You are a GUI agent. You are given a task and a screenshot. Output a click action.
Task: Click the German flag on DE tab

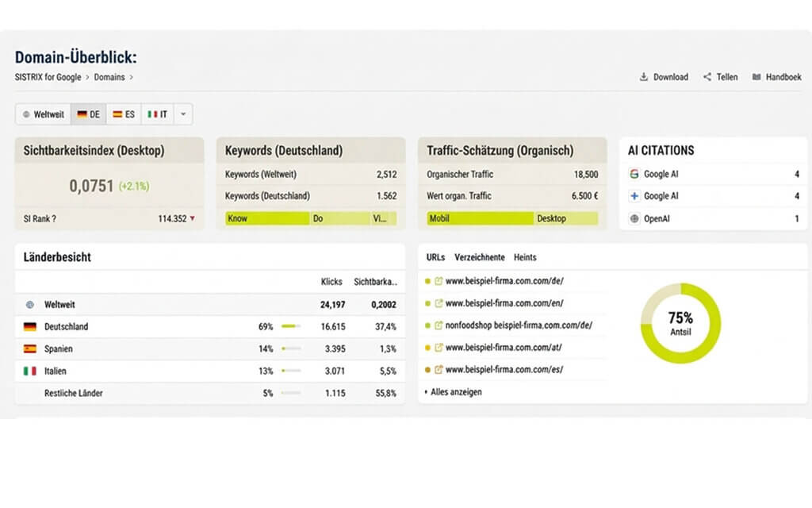click(x=82, y=114)
